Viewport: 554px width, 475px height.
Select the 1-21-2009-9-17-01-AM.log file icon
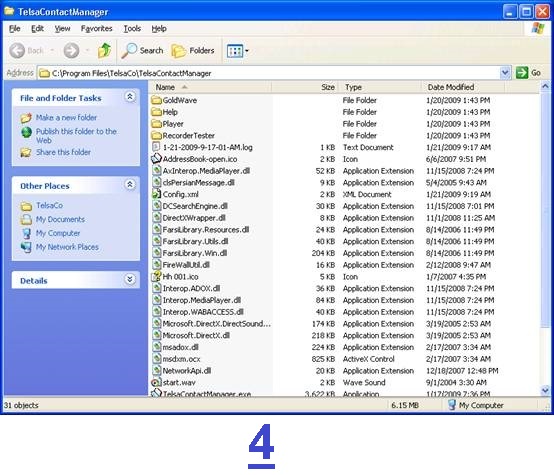tap(156, 147)
